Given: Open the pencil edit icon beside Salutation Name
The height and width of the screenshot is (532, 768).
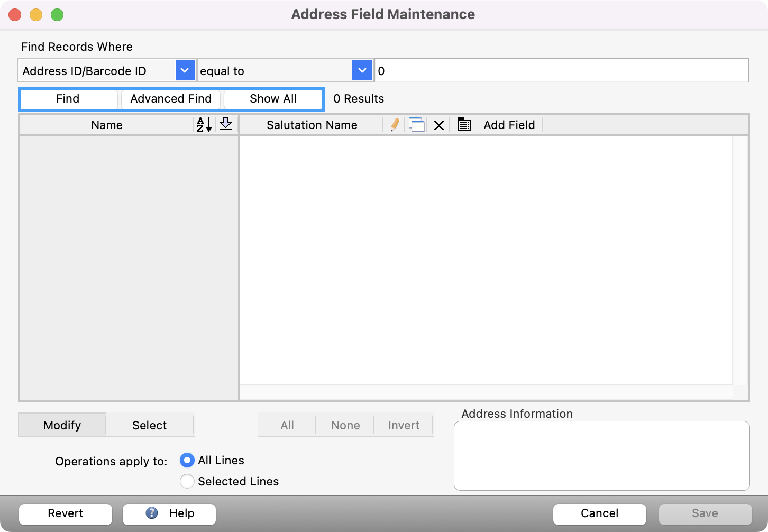Looking at the screenshot, I should click(x=394, y=125).
